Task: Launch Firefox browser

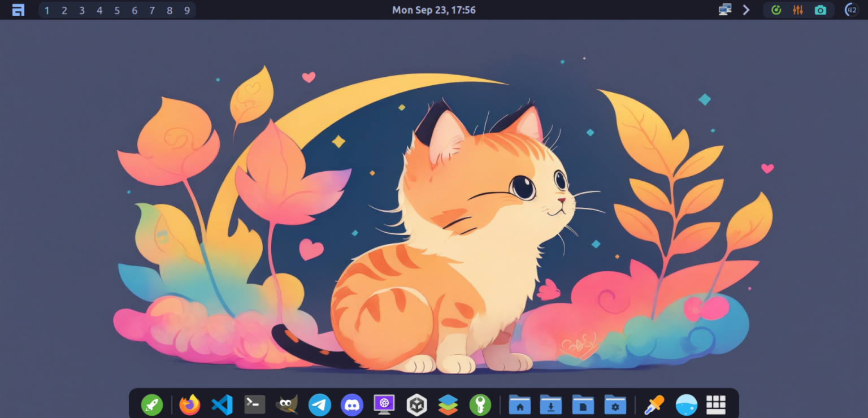Action: click(x=190, y=404)
